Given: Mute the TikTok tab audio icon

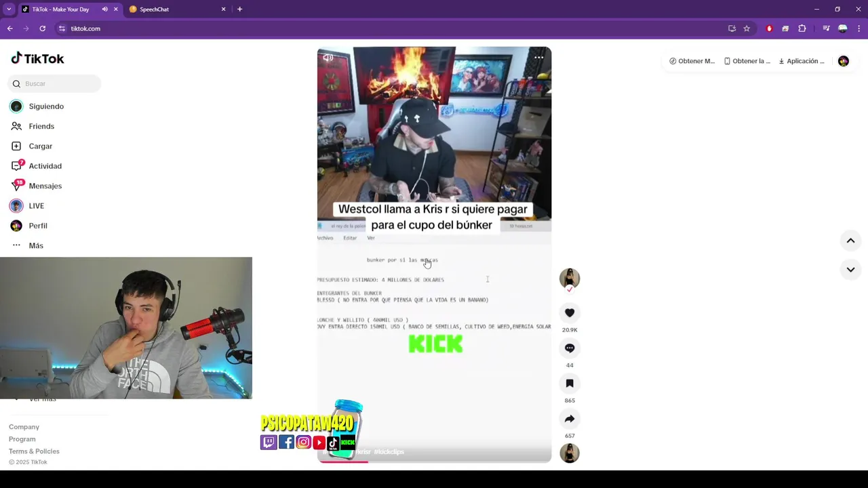Looking at the screenshot, I should point(104,9).
